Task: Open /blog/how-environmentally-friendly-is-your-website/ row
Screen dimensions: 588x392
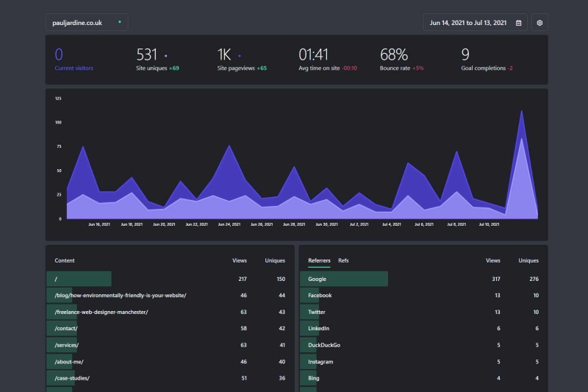Action: coord(170,295)
